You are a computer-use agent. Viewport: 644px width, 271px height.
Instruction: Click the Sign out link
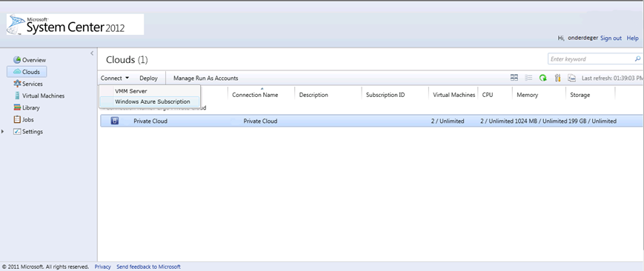[611, 39]
